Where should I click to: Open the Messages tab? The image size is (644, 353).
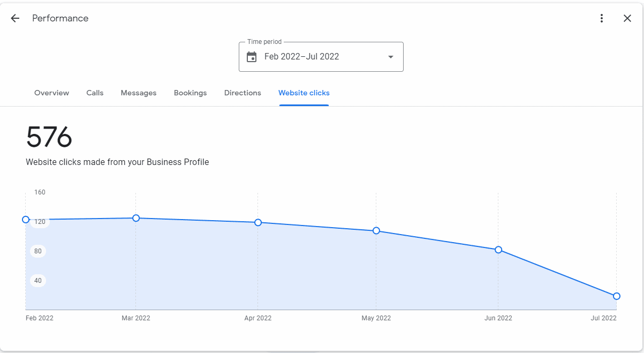[139, 93]
